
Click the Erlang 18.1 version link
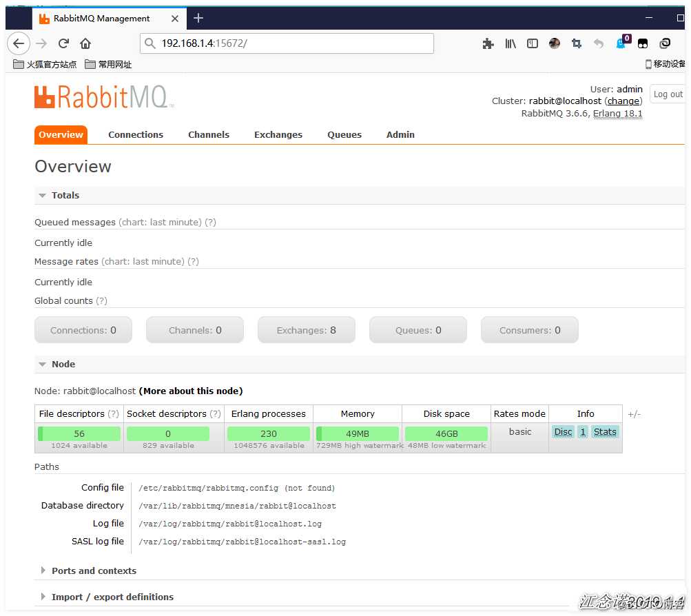tap(617, 113)
